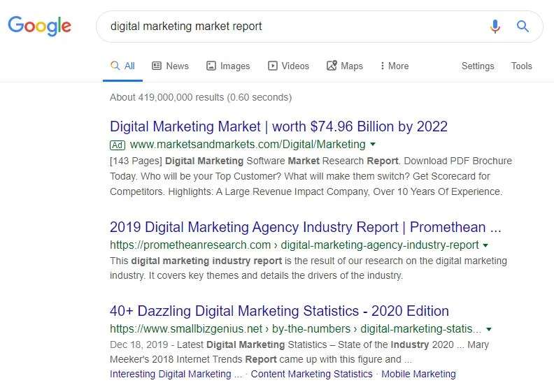This screenshot has width=554, height=392.
Task: Open dropdown arrow beside smallbizgenius URL
Action: point(489,329)
